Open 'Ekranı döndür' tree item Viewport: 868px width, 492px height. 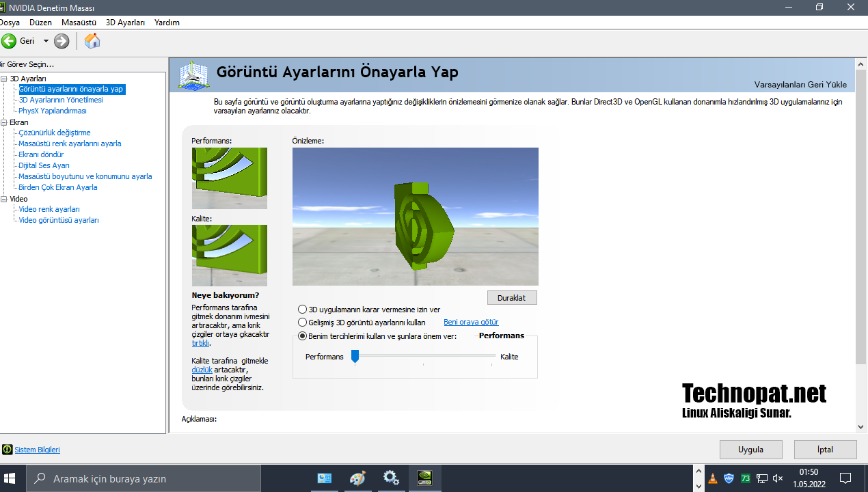(x=41, y=154)
